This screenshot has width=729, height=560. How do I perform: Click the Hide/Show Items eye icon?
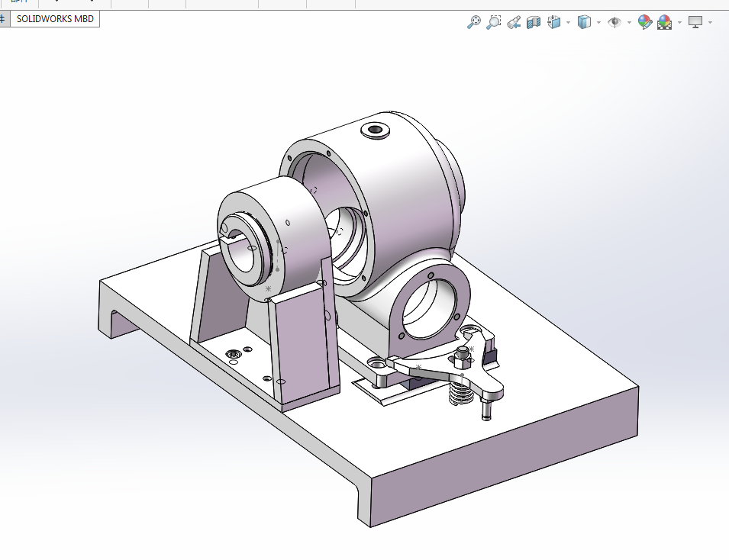coord(614,22)
